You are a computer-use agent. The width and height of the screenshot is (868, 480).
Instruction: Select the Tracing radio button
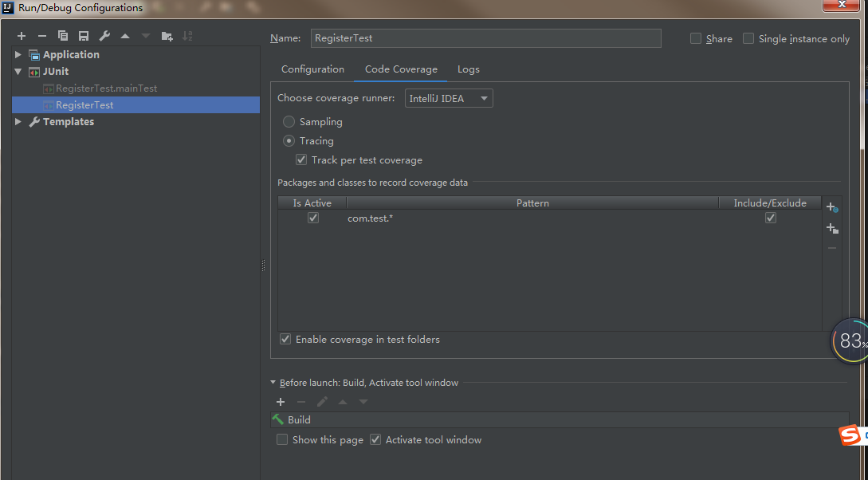[289, 141]
